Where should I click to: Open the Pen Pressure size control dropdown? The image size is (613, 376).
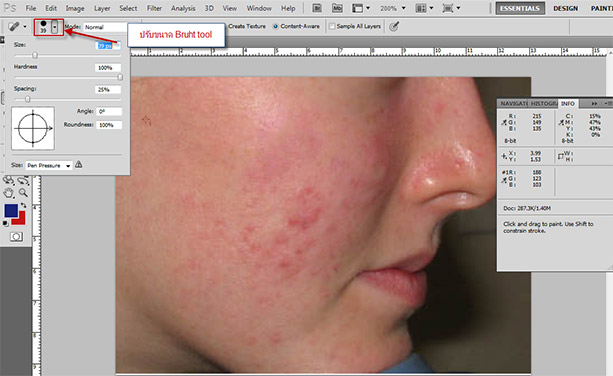pos(49,165)
